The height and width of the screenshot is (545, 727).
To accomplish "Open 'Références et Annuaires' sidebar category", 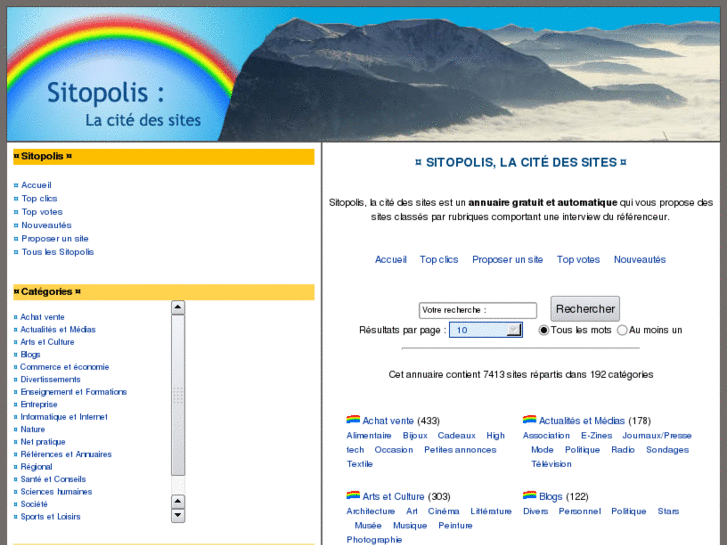I will (x=66, y=455).
